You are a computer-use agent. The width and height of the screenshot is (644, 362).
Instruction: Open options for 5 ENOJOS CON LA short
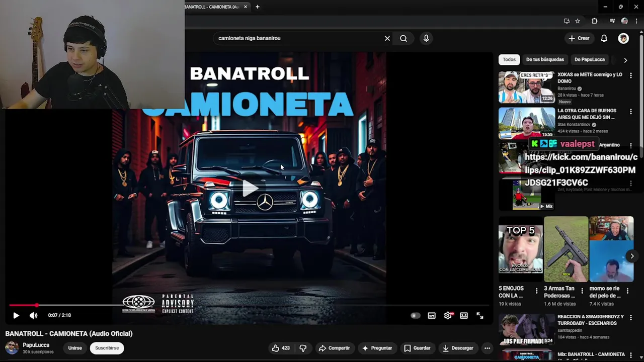tap(536, 291)
